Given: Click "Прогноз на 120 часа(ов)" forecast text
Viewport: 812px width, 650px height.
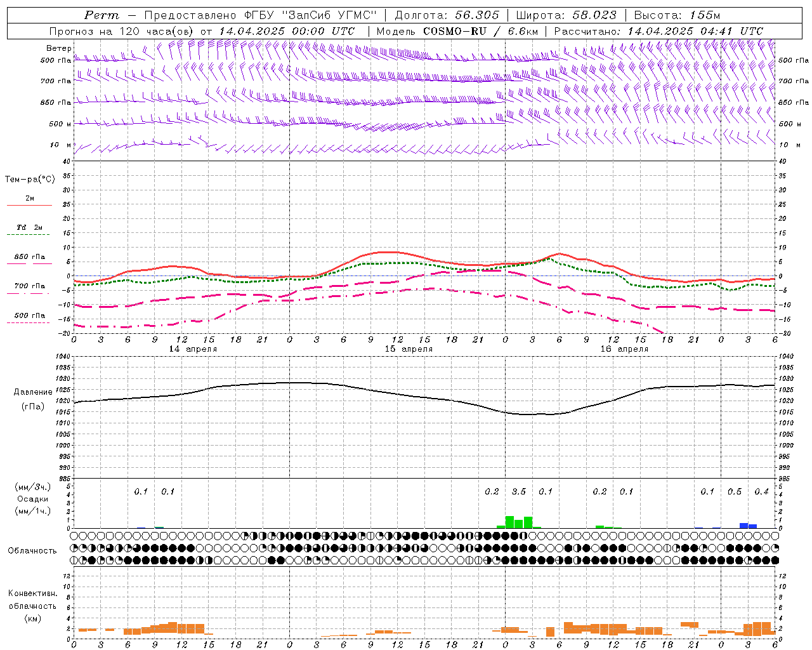Looking at the screenshot, I should coord(122,31).
